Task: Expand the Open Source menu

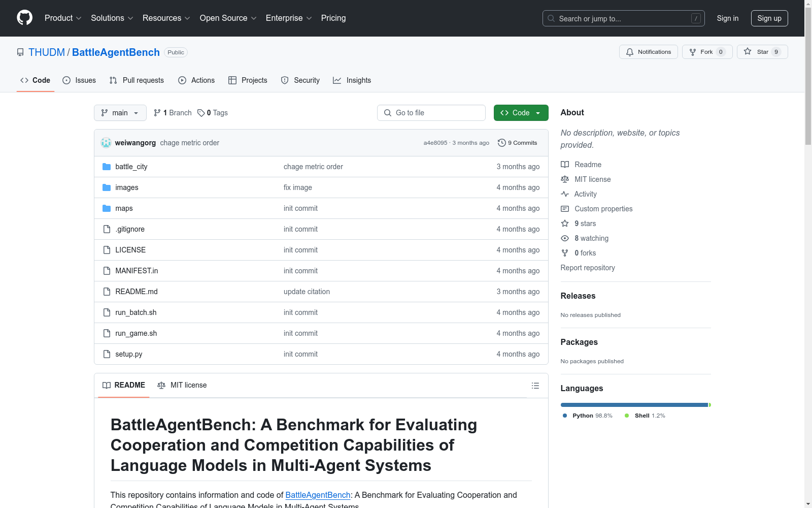Action: [x=228, y=18]
